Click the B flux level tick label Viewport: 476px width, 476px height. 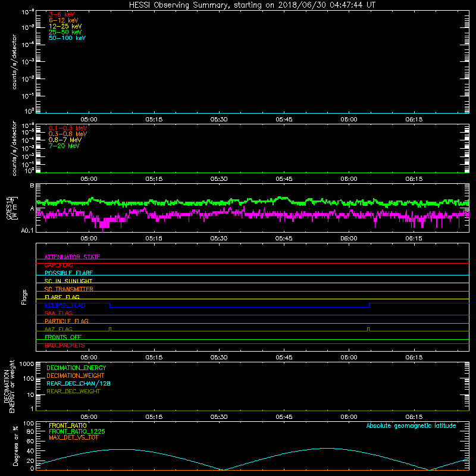coord(32,186)
